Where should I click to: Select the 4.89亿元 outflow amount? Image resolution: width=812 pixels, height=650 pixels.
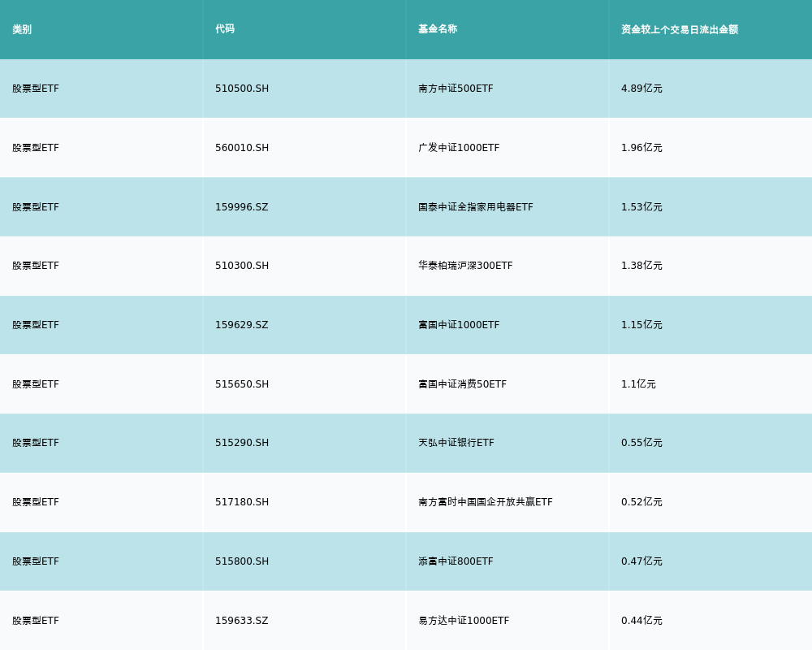coord(641,89)
